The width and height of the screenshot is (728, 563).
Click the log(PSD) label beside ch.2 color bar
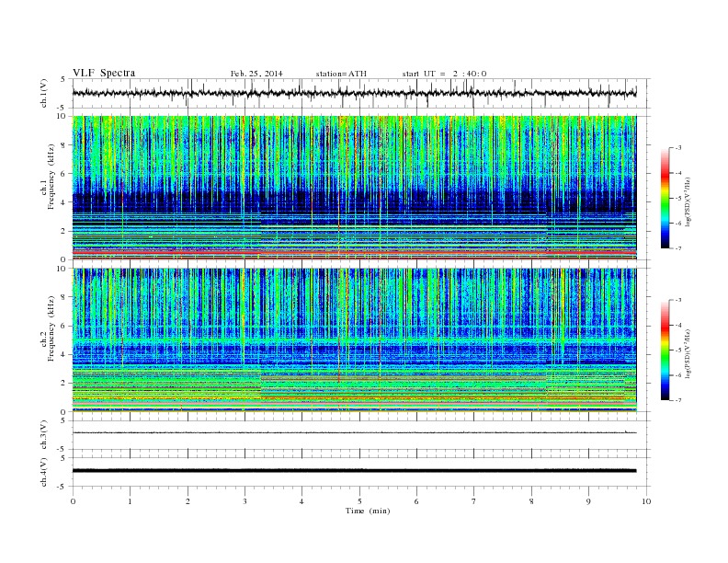(x=688, y=352)
